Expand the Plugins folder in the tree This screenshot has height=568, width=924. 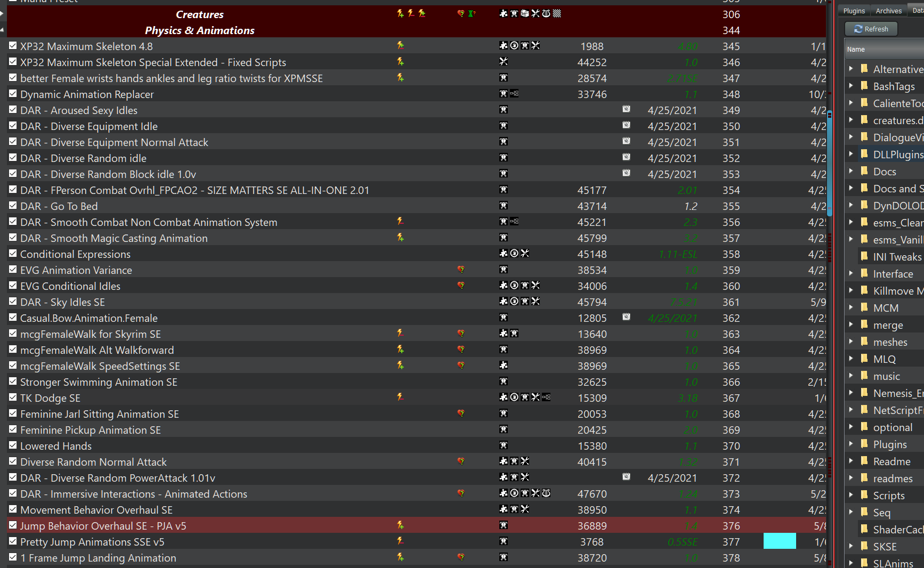(x=851, y=444)
